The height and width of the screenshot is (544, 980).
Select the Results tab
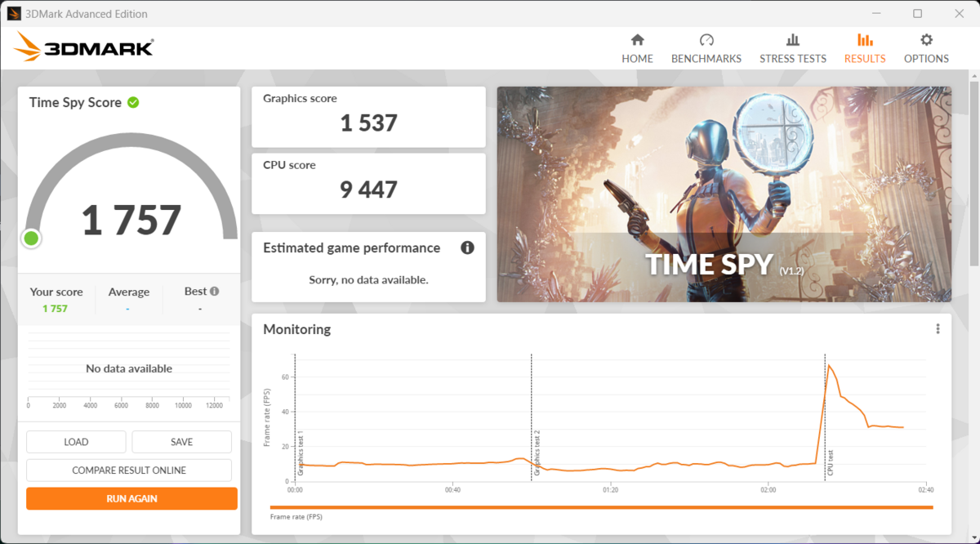tap(865, 48)
